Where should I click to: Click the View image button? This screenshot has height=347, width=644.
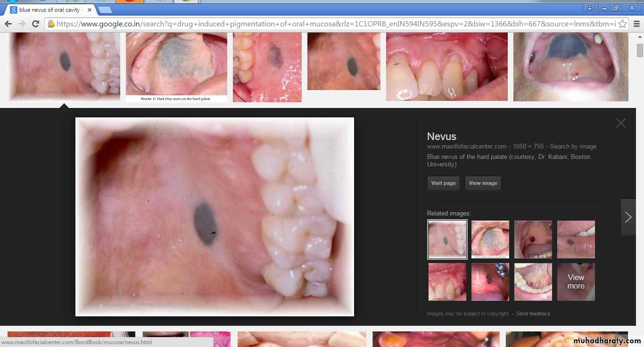483,183
